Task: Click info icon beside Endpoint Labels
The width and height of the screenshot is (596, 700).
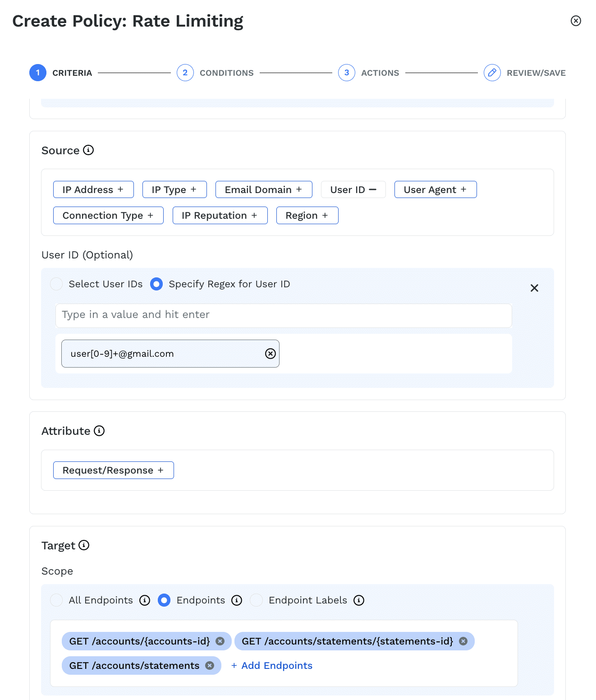Action: [359, 600]
